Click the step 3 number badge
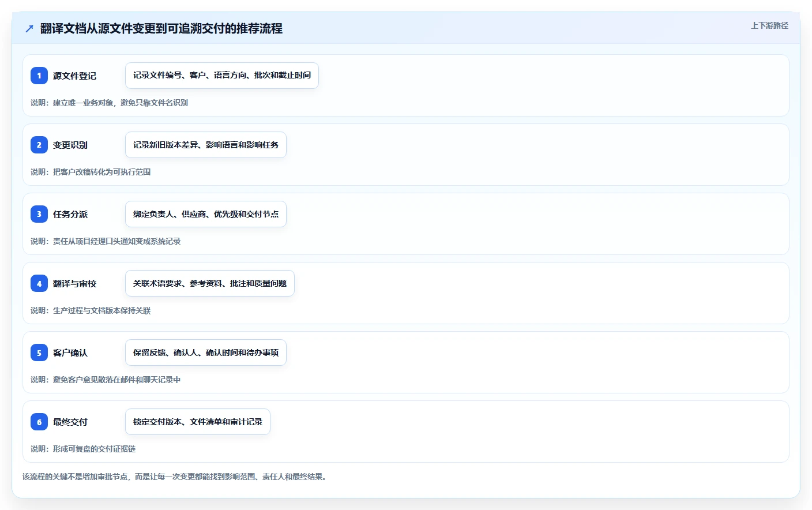This screenshot has height=510, width=812. (x=39, y=214)
